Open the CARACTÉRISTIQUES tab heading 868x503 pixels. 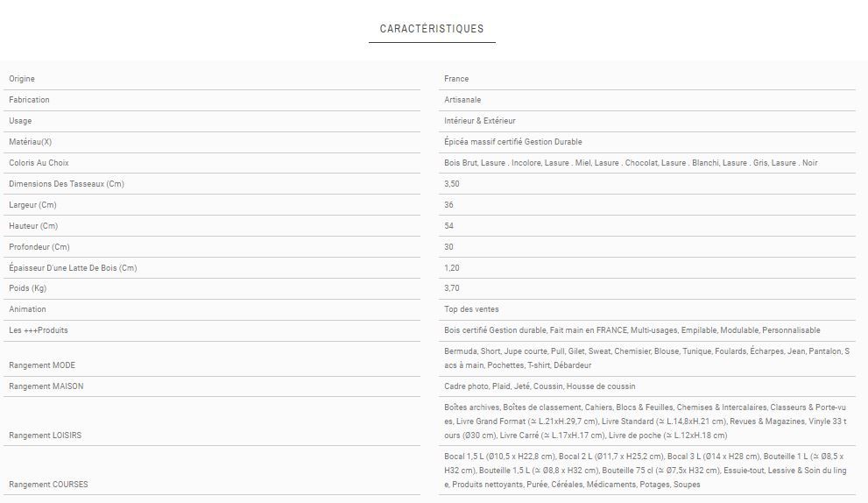[432, 29]
